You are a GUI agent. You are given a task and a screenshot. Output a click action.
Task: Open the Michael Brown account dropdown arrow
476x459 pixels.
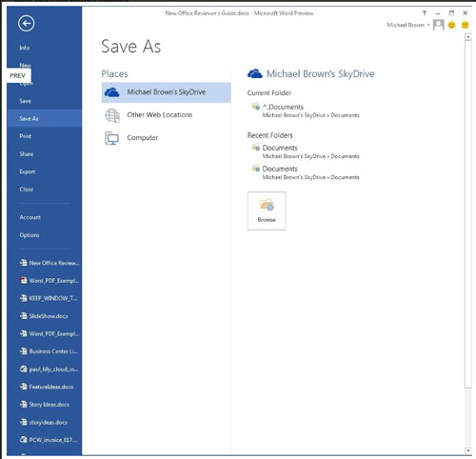[x=428, y=25]
